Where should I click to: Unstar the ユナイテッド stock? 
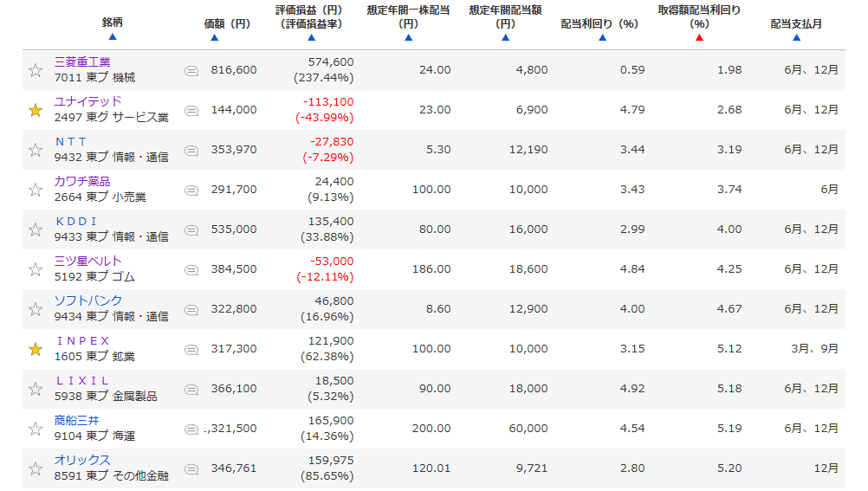tap(36, 110)
